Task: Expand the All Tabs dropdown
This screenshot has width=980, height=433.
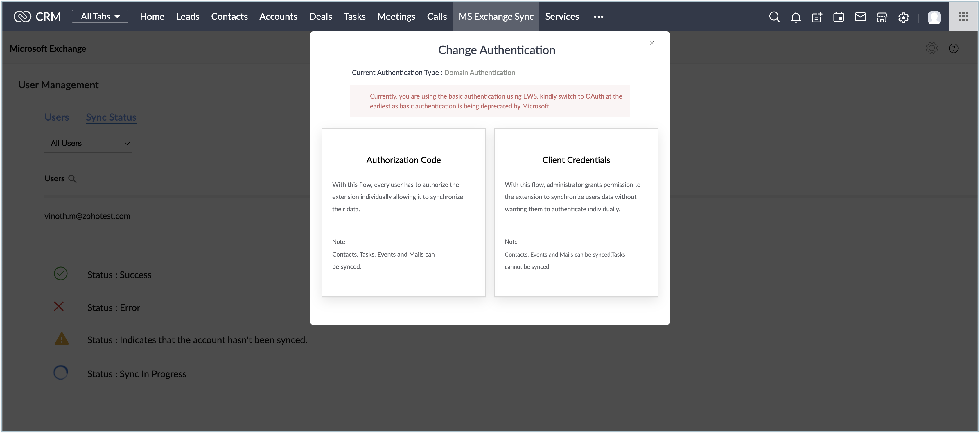Action: [x=100, y=16]
